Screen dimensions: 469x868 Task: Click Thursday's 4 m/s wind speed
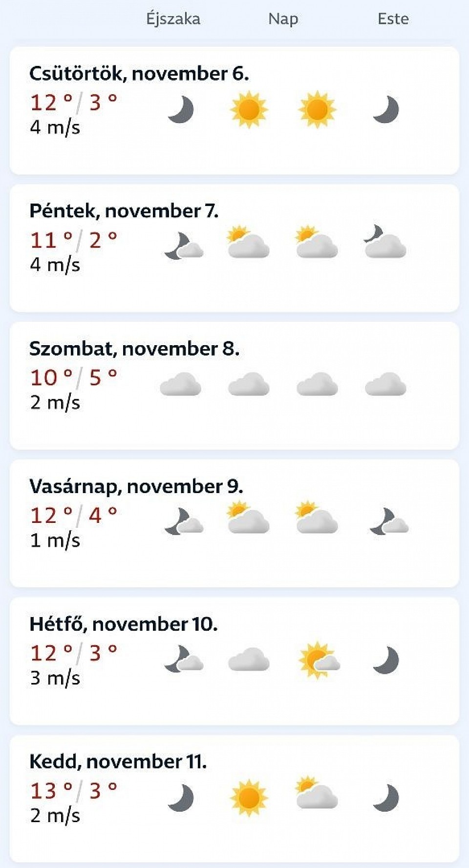point(55,127)
